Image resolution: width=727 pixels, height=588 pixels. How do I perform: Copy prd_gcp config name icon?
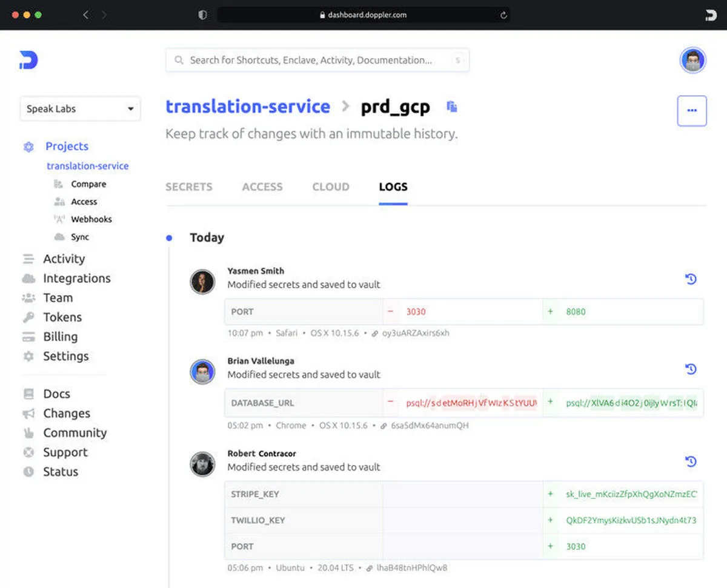pos(451,107)
